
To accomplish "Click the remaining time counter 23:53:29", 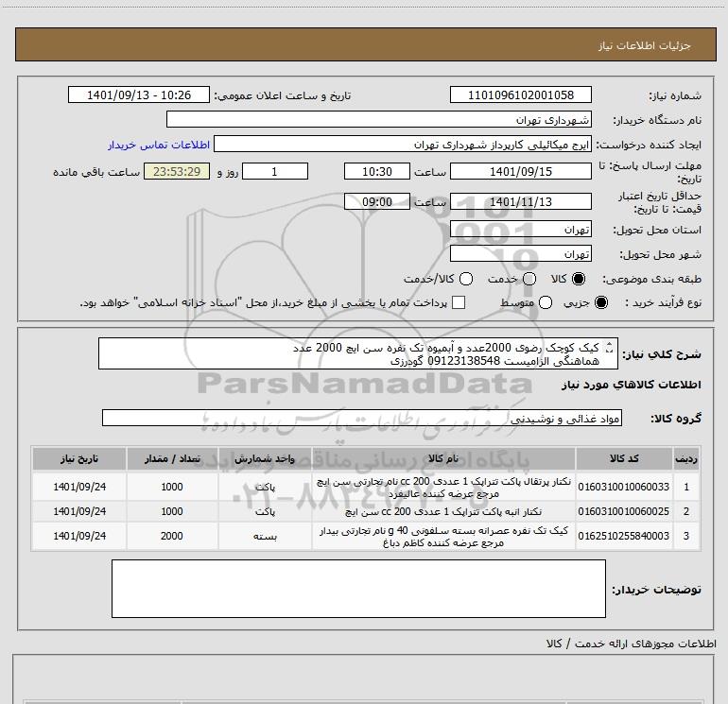I will tap(177, 171).
